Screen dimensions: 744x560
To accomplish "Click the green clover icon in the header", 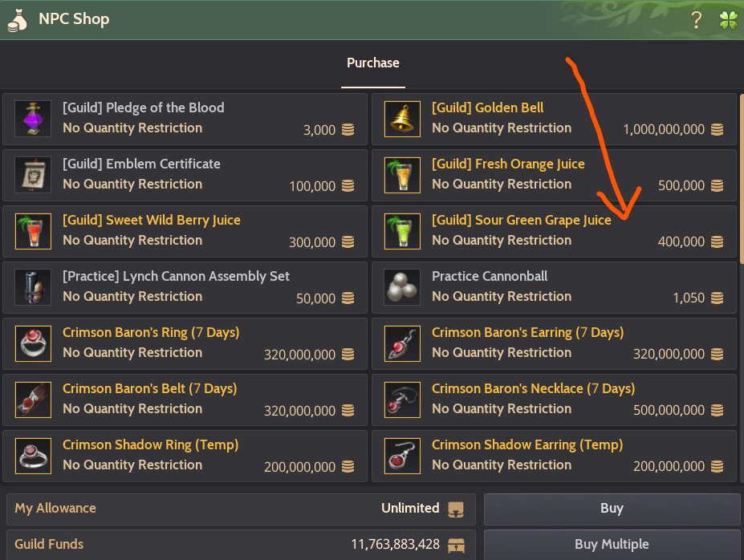I will [727, 19].
